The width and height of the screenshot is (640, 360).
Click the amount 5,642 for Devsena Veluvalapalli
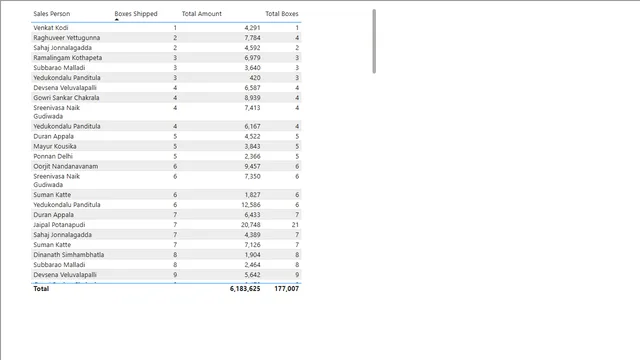coord(252,275)
